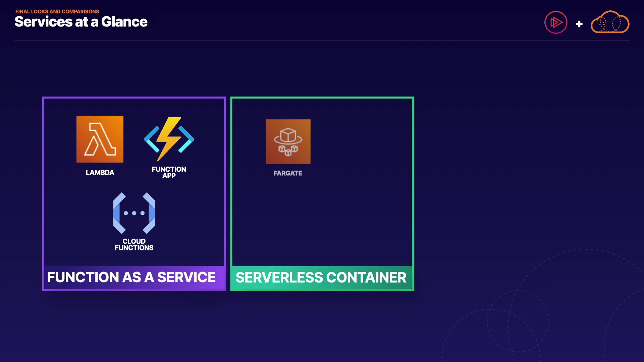Click the Azure Function App lightning icon

pyautogui.click(x=169, y=139)
